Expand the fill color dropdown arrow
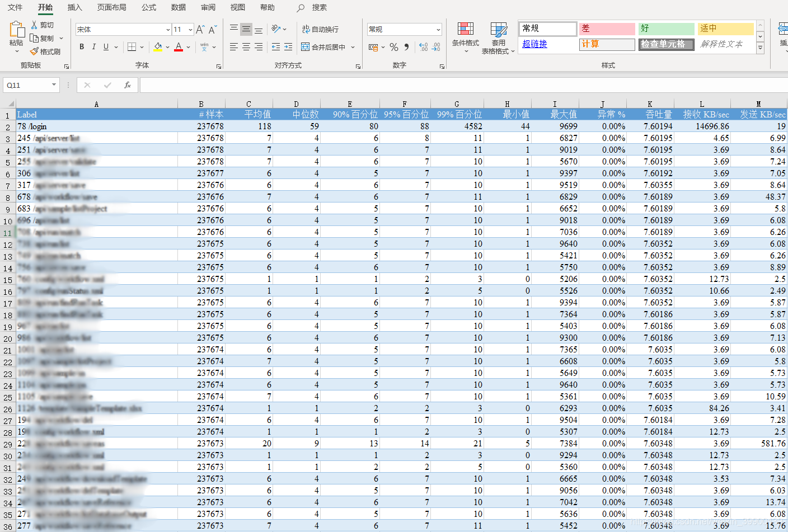 coord(167,47)
